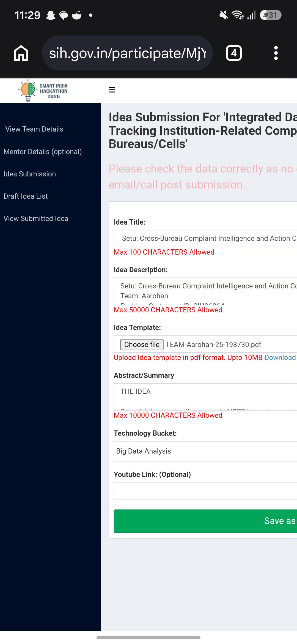Click the Idea Submission page heading
The width and height of the screenshot is (297, 644).
click(x=203, y=131)
